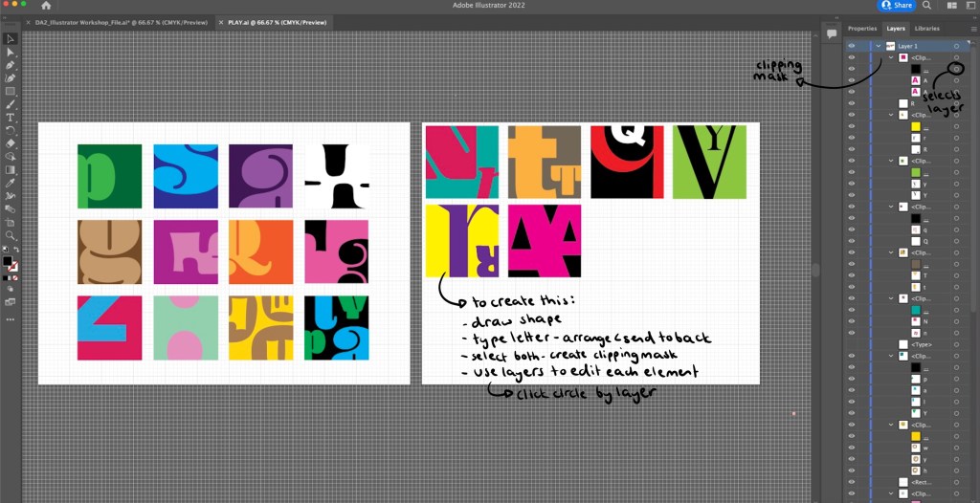The height and width of the screenshot is (503, 980).
Task: Collapse Layer 1 in Layers panel
Action: 878,46
